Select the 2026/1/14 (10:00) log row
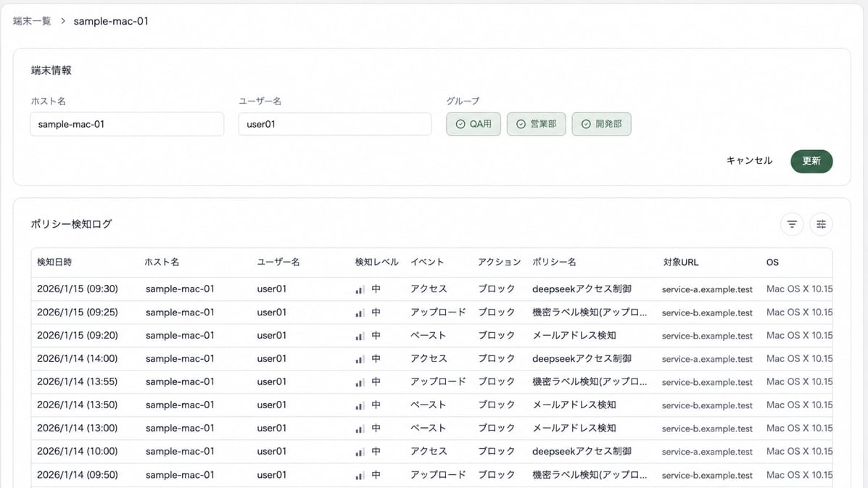868x488 pixels. (431, 452)
